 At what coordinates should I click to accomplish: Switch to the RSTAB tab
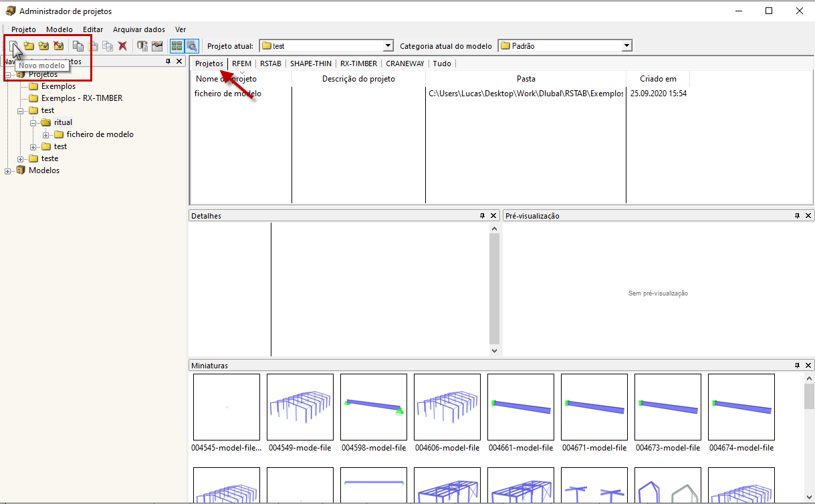click(271, 64)
